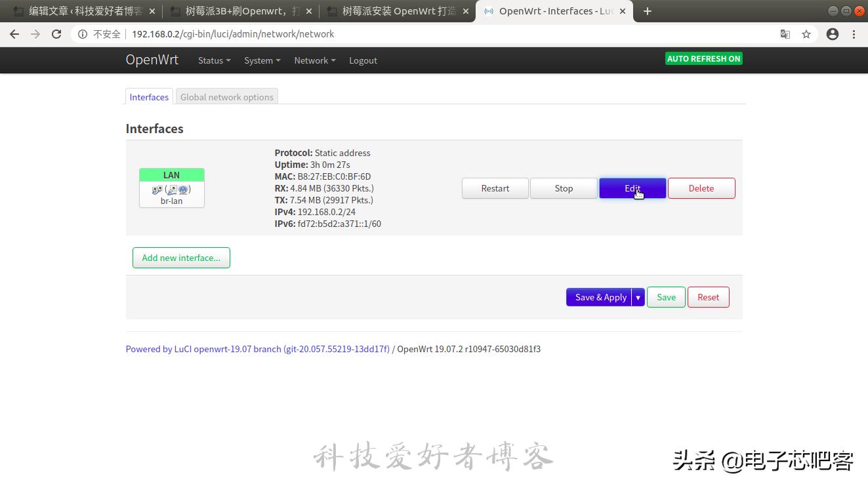The height and width of the screenshot is (486, 868).
Task: Bookmark this page using the star icon
Action: (806, 34)
